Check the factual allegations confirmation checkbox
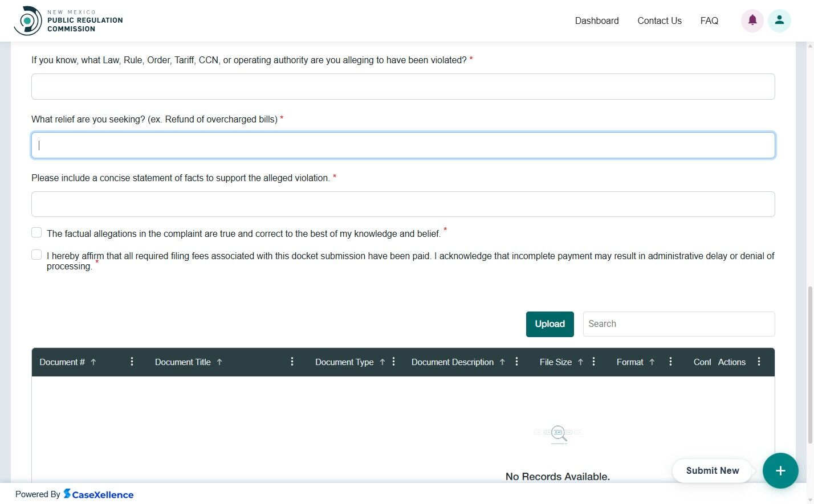 [36, 232]
